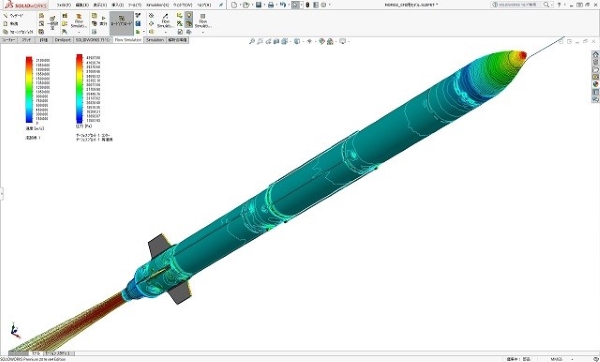Open the Home tab in right task pane
This screenshot has width=600, height=362.
[x=595, y=54]
